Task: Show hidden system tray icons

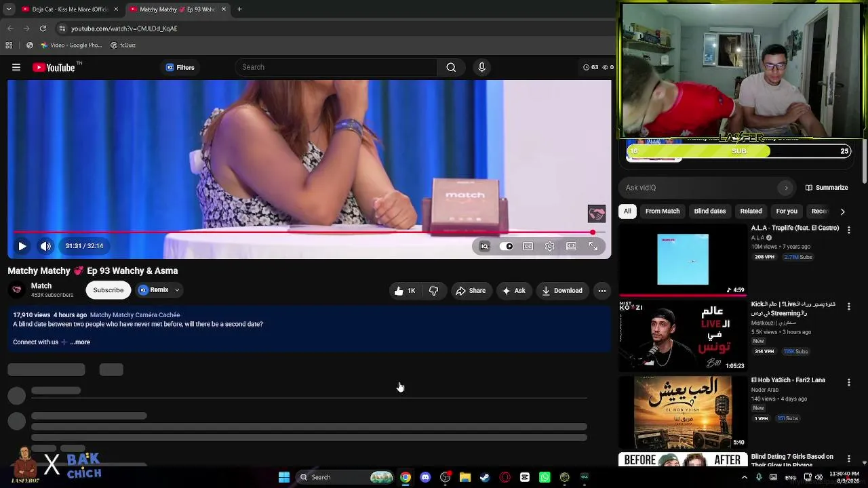Action: (x=744, y=477)
